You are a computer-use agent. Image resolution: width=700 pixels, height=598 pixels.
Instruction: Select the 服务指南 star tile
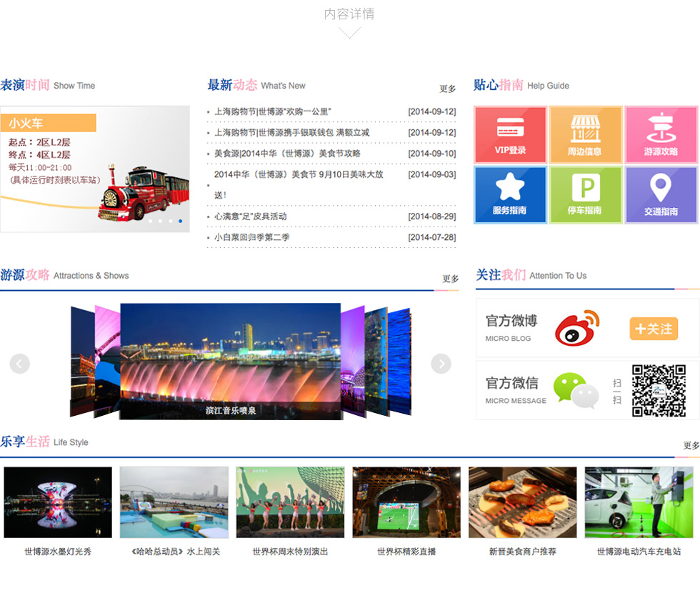click(510, 194)
